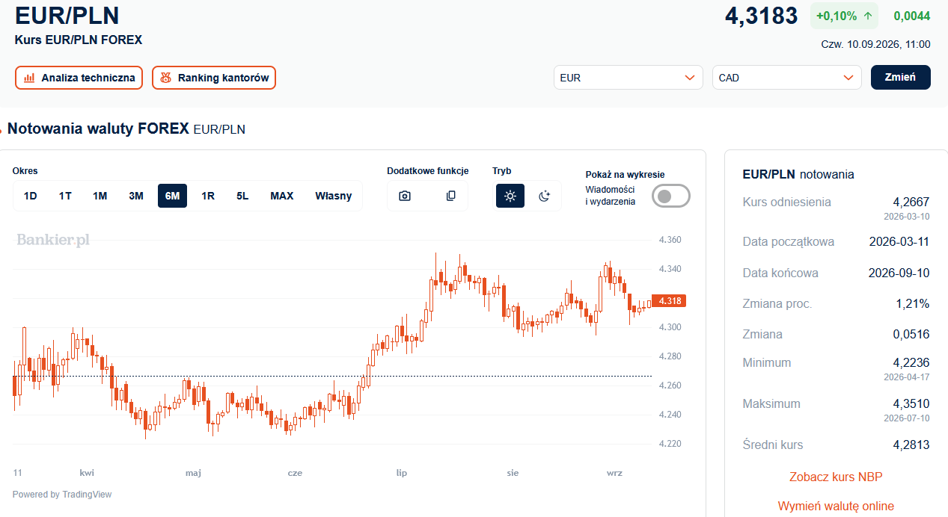Expand the Własny custom period option
This screenshot has width=948, height=517.
click(x=333, y=196)
